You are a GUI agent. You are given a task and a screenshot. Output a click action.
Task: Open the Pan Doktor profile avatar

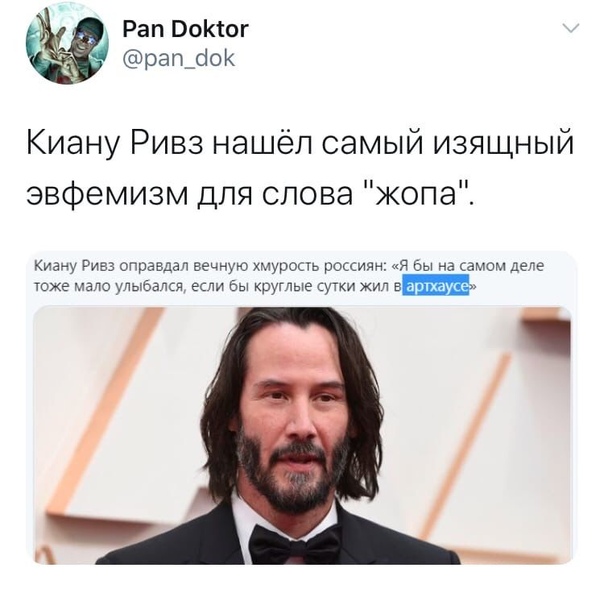tap(67, 43)
